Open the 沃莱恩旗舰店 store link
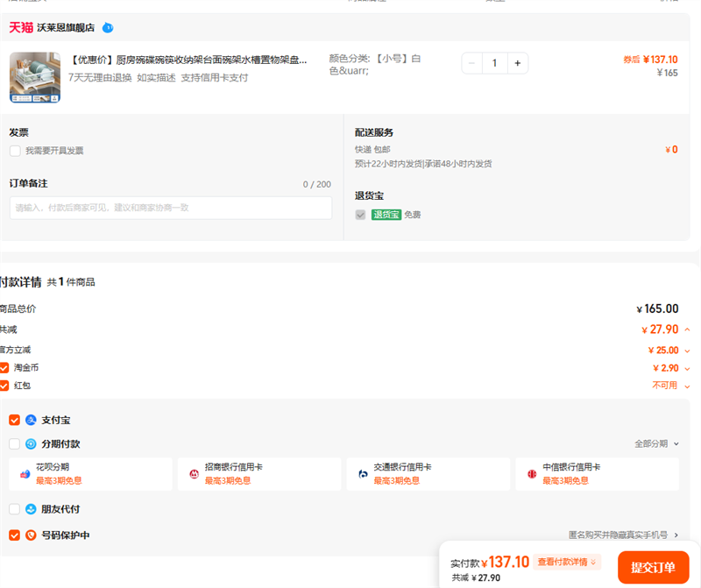The image size is (701, 588). click(x=66, y=28)
